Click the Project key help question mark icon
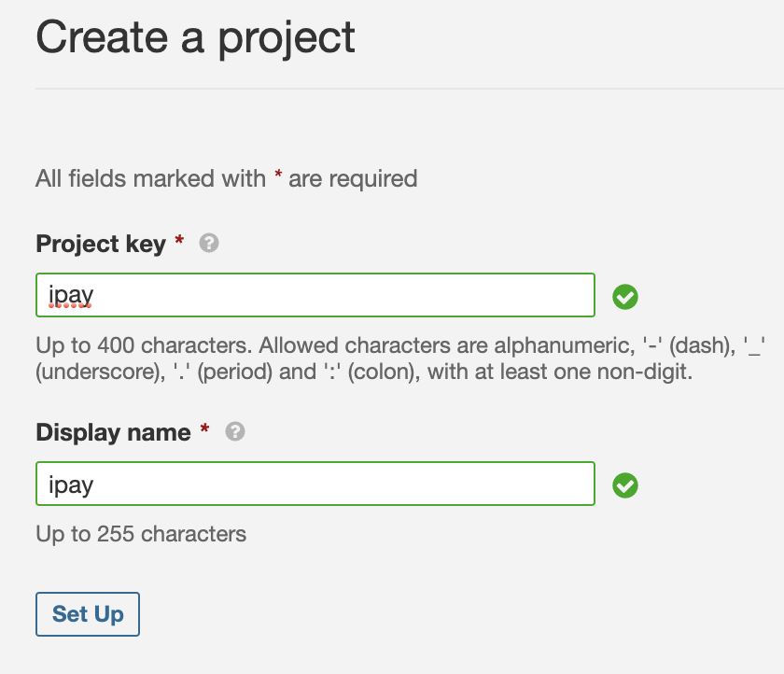Viewport: 784px width, 674px height. pyautogui.click(x=210, y=244)
